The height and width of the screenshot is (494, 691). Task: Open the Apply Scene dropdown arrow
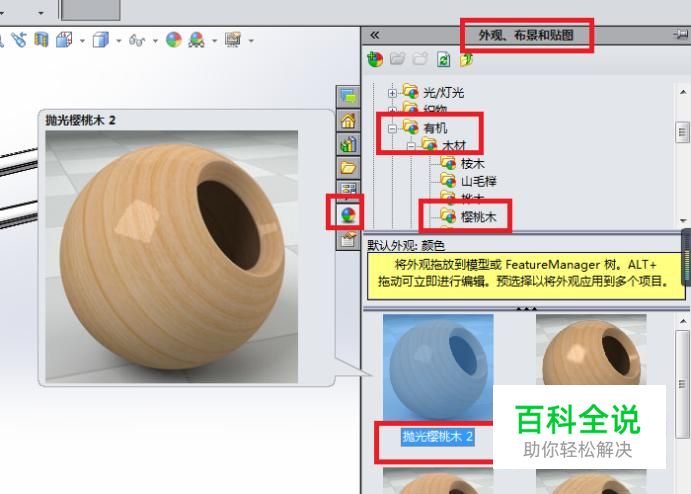[x=215, y=41]
